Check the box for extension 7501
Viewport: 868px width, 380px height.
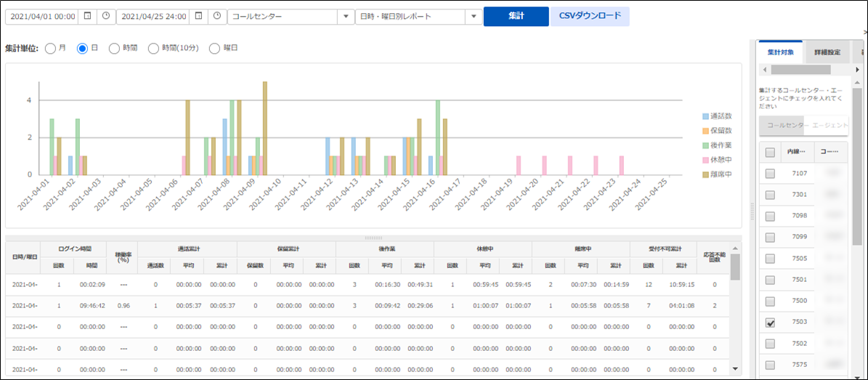tap(770, 279)
